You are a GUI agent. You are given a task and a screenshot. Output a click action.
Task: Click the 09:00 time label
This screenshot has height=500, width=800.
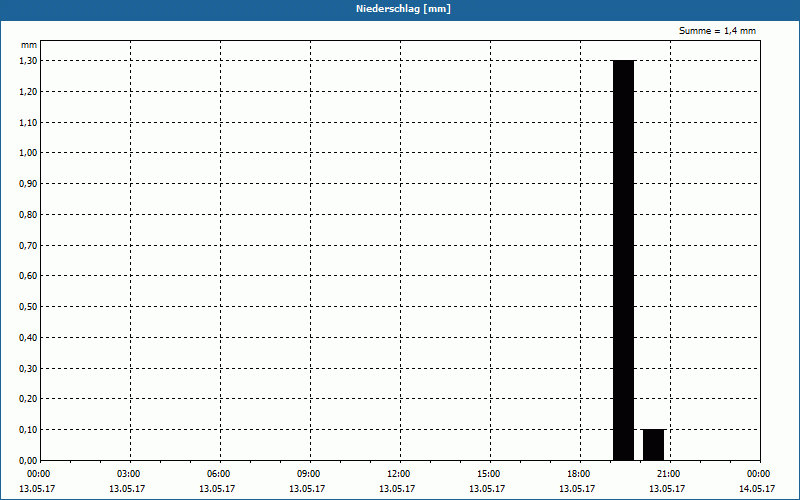310,474
